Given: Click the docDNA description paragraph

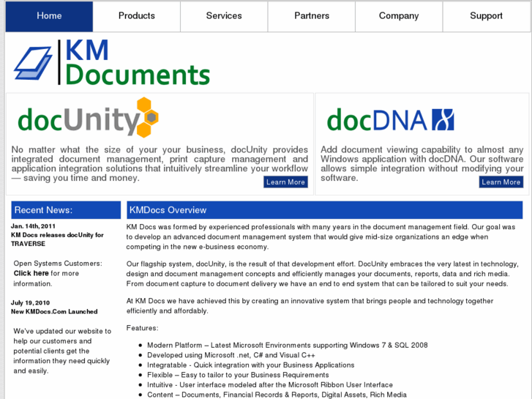Looking at the screenshot, I should (x=422, y=164).
